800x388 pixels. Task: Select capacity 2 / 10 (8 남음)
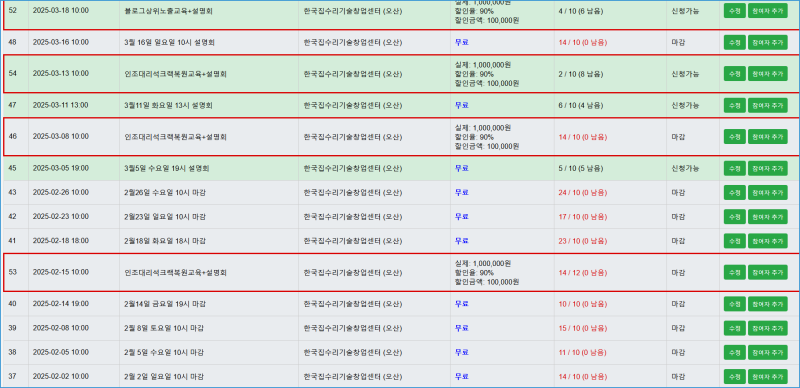581,74
